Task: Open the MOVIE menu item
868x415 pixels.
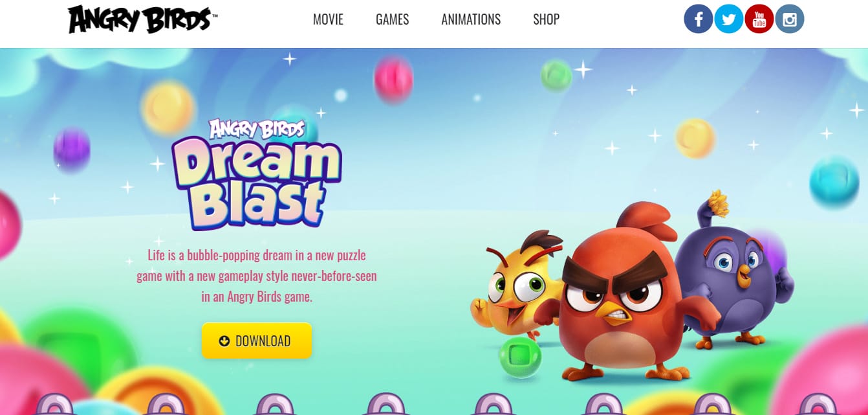Action: click(328, 19)
